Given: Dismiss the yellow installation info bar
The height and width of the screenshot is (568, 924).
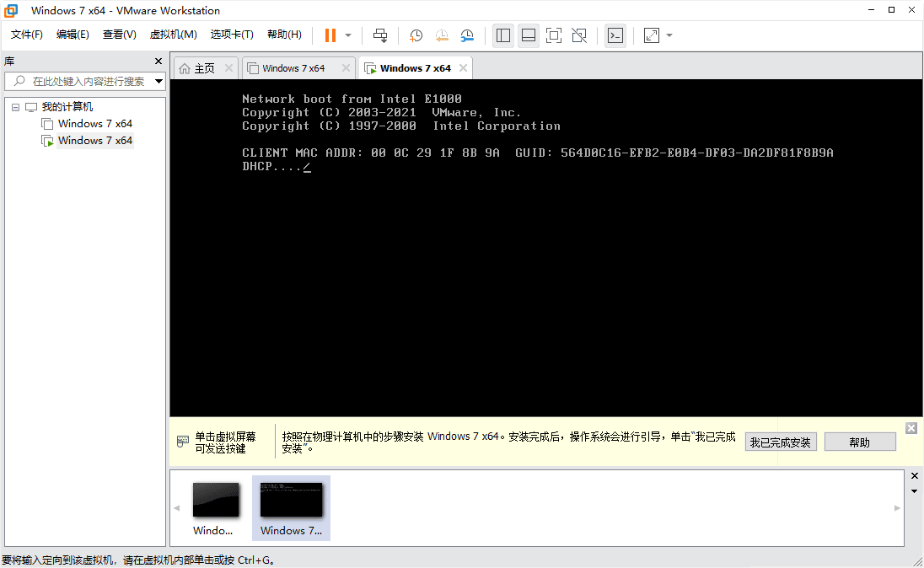Looking at the screenshot, I should click(x=911, y=428).
